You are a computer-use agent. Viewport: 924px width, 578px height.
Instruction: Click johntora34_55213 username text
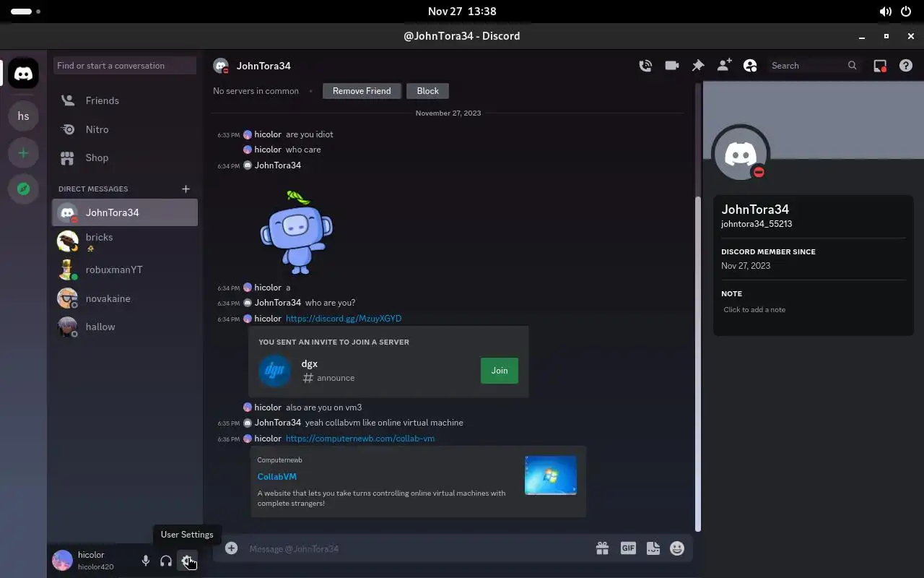point(757,224)
